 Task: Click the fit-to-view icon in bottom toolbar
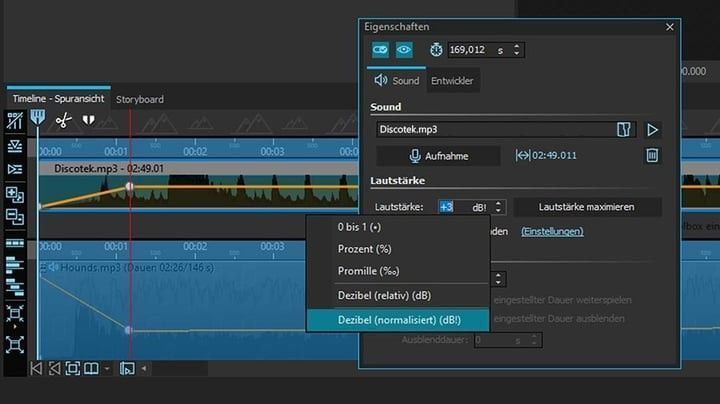point(73,368)
